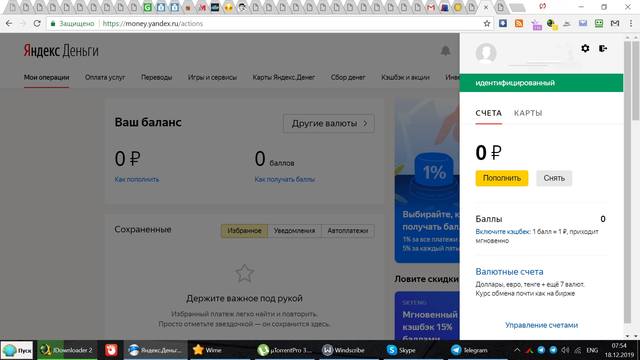
Task: Bookmark the page with the star icon
Action: point(487,24)
